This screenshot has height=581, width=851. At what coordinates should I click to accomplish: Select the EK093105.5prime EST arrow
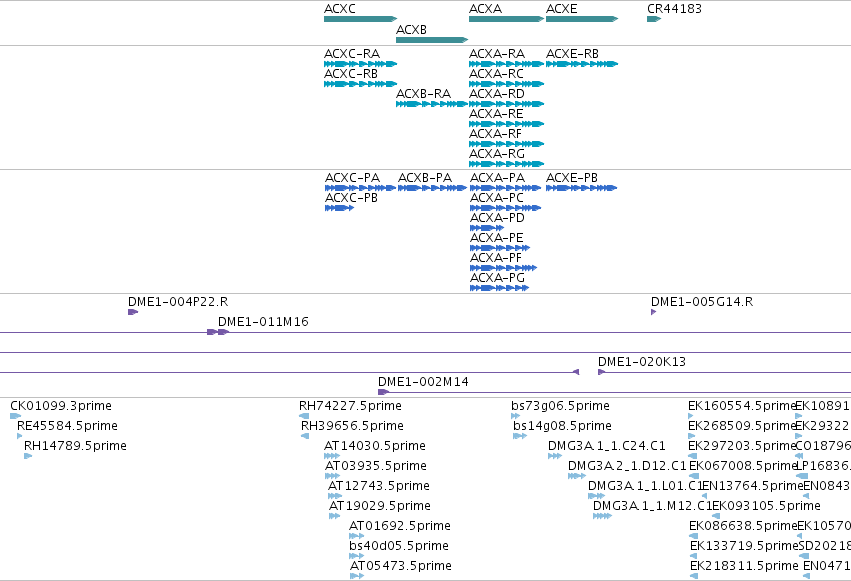pos(716,516)
